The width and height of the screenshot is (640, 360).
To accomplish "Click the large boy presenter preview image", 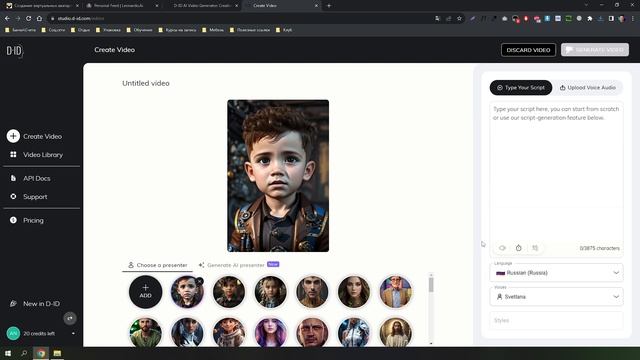I will click(x=278, y=176).
